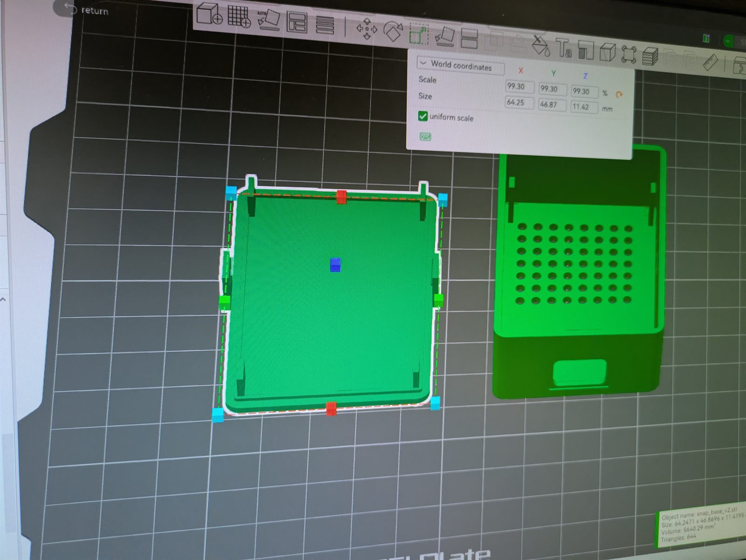Image resolution: width=746 pixels, height=560 pixels.
Task: Open the World coordinates dropdown
Action: point(460,66)
